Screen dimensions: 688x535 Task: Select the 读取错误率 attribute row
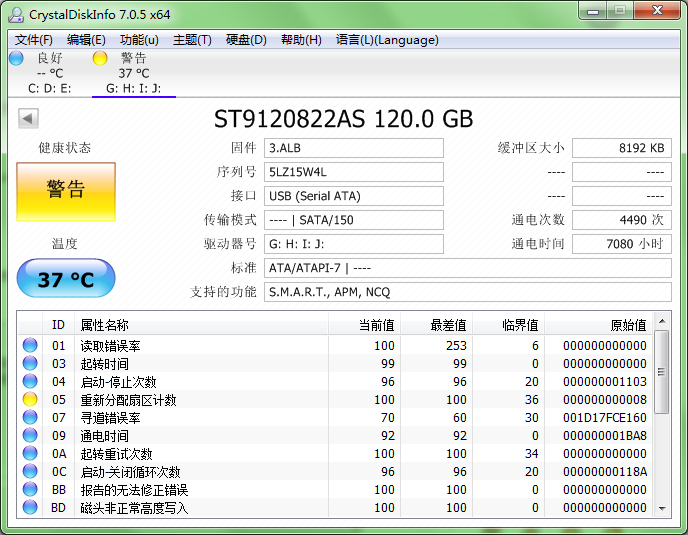coord(335,345)
